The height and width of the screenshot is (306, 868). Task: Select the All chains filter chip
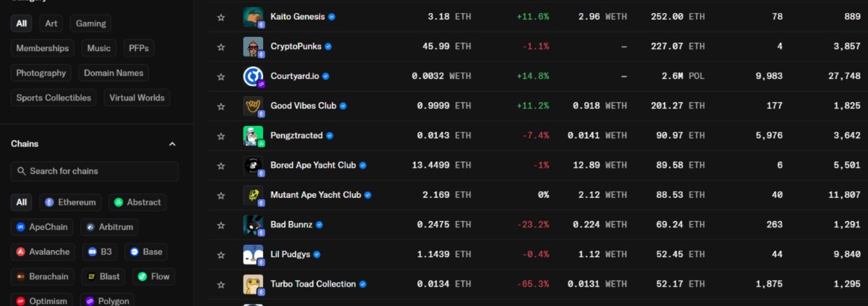pos(21,202)
